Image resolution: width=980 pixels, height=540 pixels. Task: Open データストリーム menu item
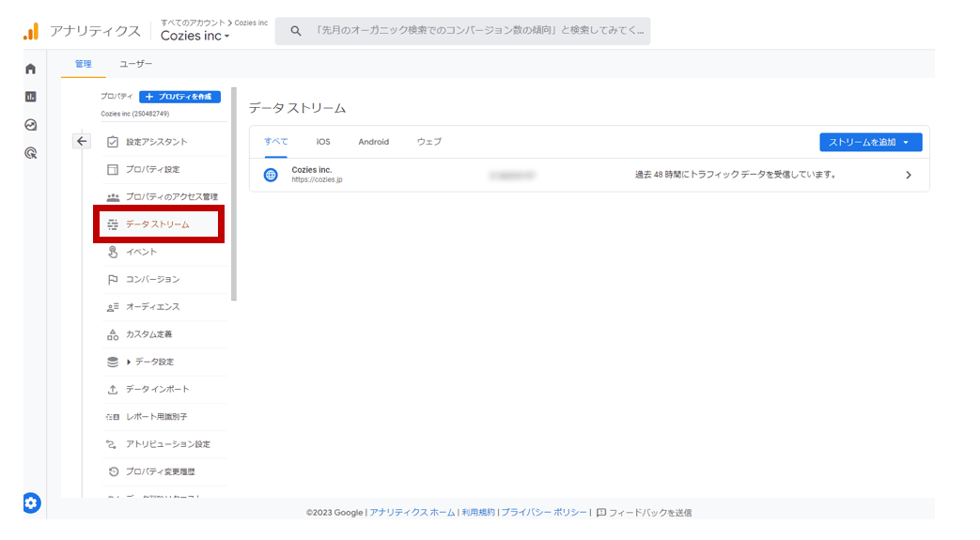159,224
